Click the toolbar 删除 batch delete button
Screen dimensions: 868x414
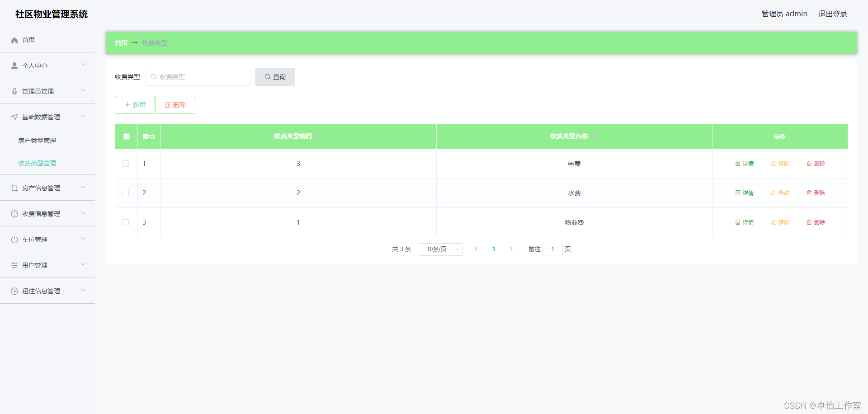click(175, 105)
